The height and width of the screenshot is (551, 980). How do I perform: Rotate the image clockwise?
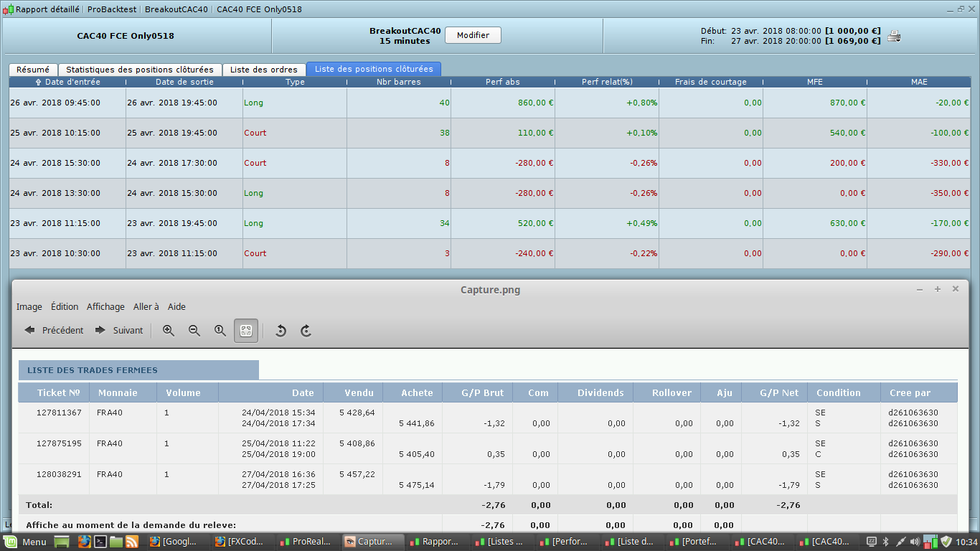tap(306, 331)
